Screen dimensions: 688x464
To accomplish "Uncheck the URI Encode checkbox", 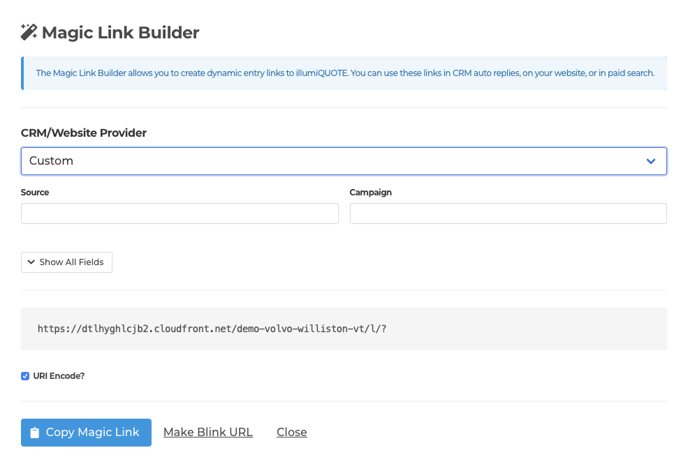I will (25, 376).
